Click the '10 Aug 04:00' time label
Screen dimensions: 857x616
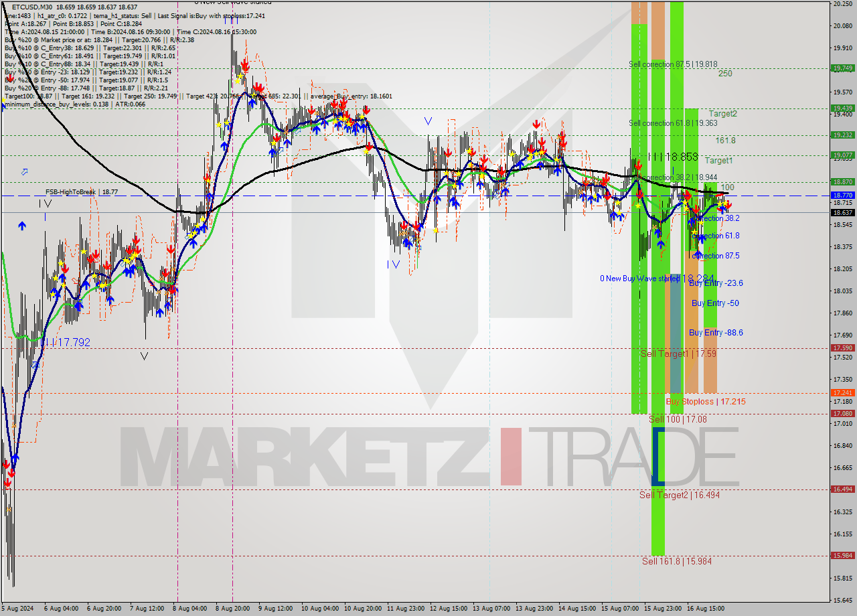[319, 609]
